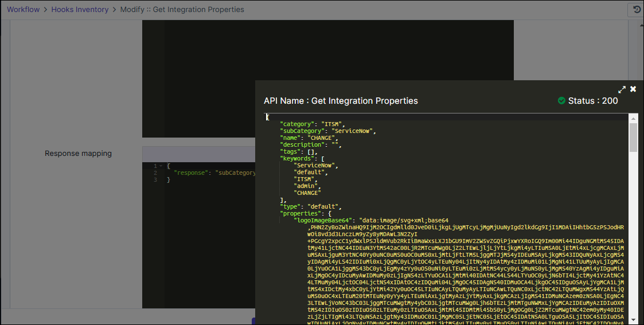Click the "default" keyword entry
The image size is (644, 325).
point(311,173)
